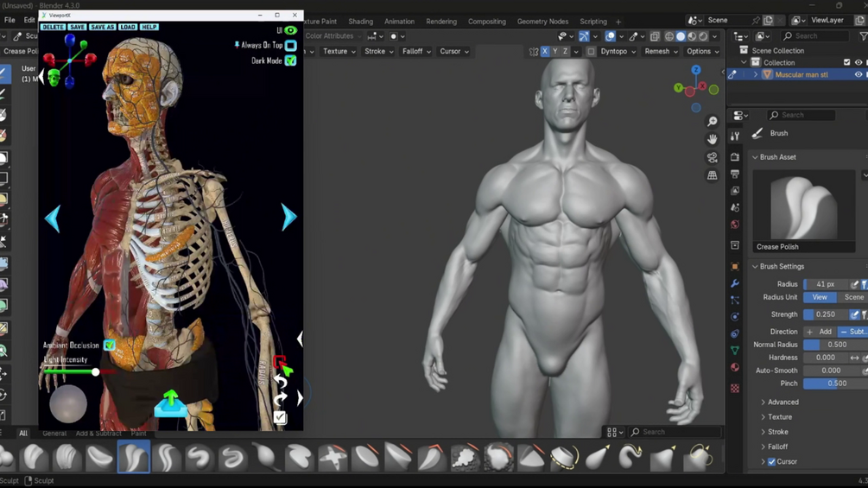This screenshot has width=868, height=488.
Task: Switch to the Compositing workspace tab
Action: (x=486, y=22)
